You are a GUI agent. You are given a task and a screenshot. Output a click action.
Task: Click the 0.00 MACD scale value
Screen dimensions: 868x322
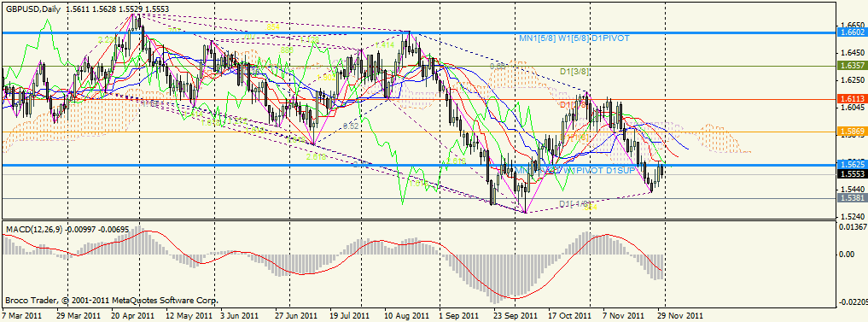[847, 255]
